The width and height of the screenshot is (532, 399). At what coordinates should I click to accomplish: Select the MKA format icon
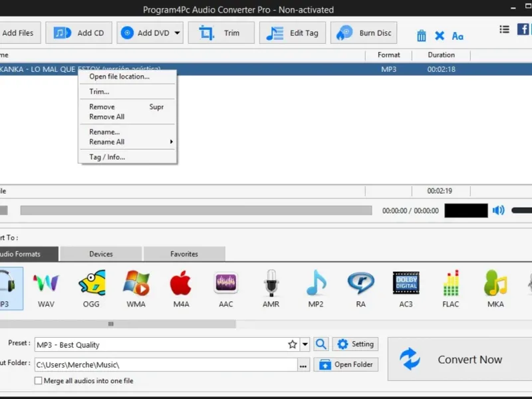[495, 289]
